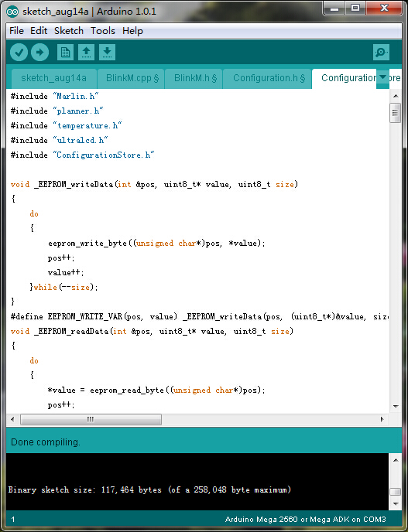The height and width of the screenshot is (532, 408).
Task: Click the console scrollbar up arrow
Action: [396, 460]
